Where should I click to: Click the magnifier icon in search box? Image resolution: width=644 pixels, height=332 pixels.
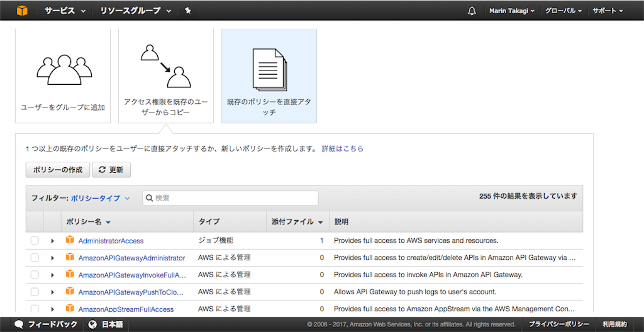coord(150,198)
